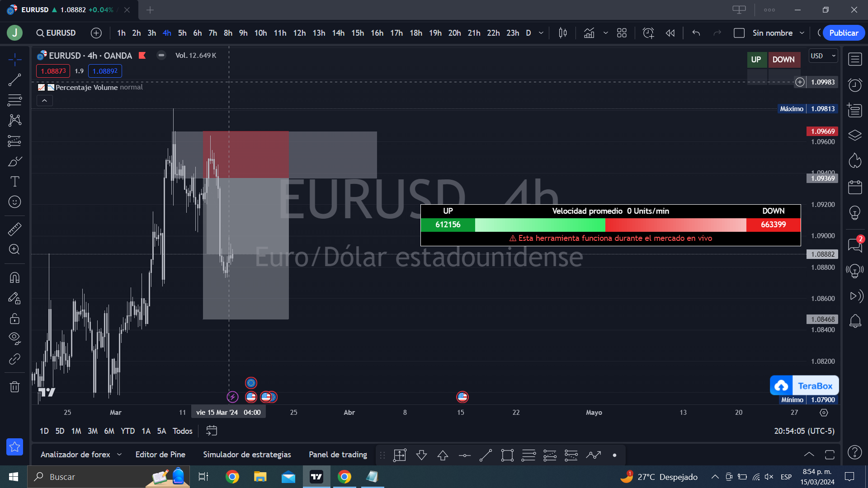Open Google Chrome from the taskbar
The width and height of the screenshot is (868, 488).
coord(232,477)
